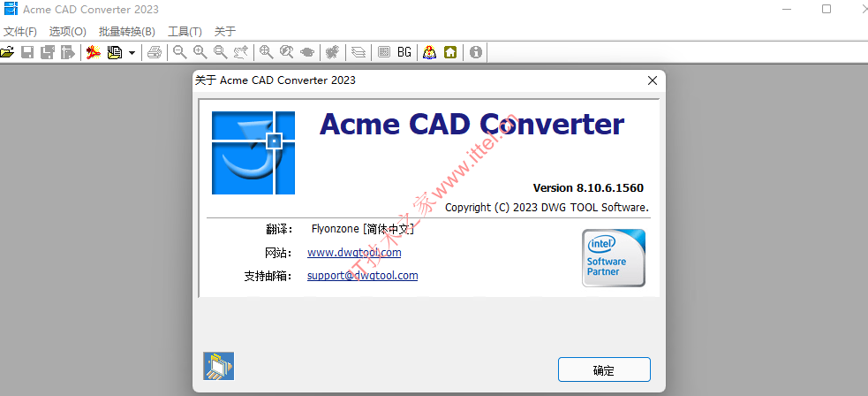Image resolution: width=868 pixels, height=396 pixels.
Task: Click the Intel Software Partner badge
Action: click(x=614, y=258)
